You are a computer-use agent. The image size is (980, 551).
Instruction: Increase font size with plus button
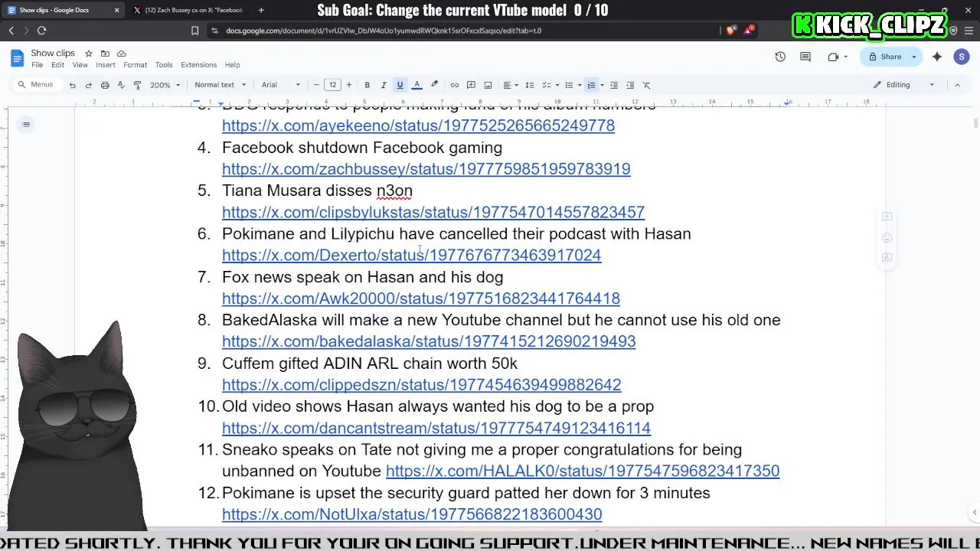click(349, 85)
